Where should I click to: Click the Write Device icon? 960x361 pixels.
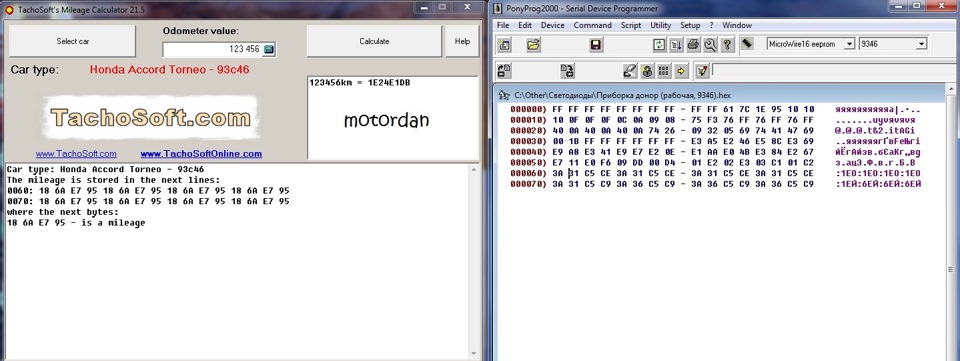pyautogui.click(x=568, y=70)
